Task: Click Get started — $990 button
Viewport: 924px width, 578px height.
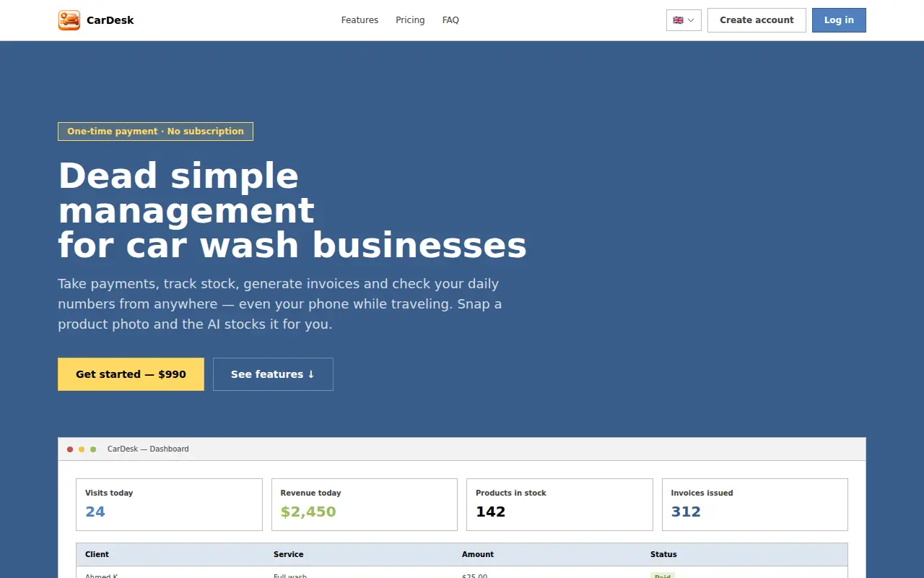Action: tap(131, 374)
